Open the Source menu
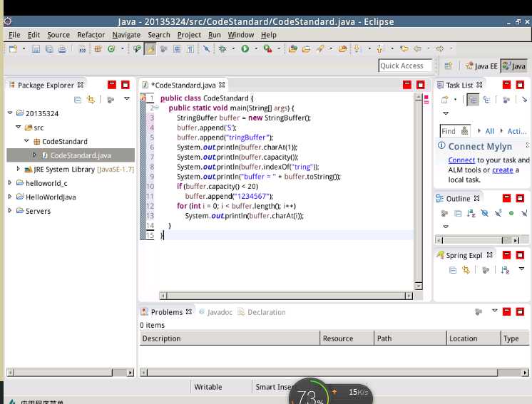 tap(58, 35)
